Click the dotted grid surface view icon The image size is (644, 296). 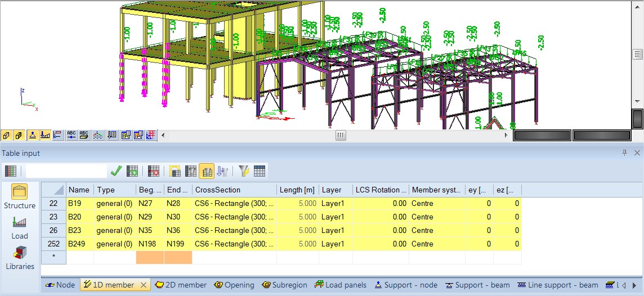[x=99, y=135]
